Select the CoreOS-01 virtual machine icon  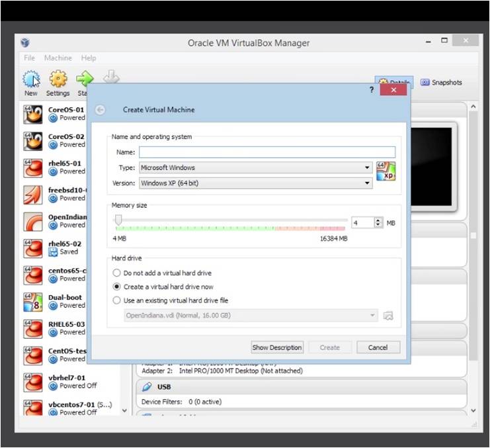[x=34, y=114]
